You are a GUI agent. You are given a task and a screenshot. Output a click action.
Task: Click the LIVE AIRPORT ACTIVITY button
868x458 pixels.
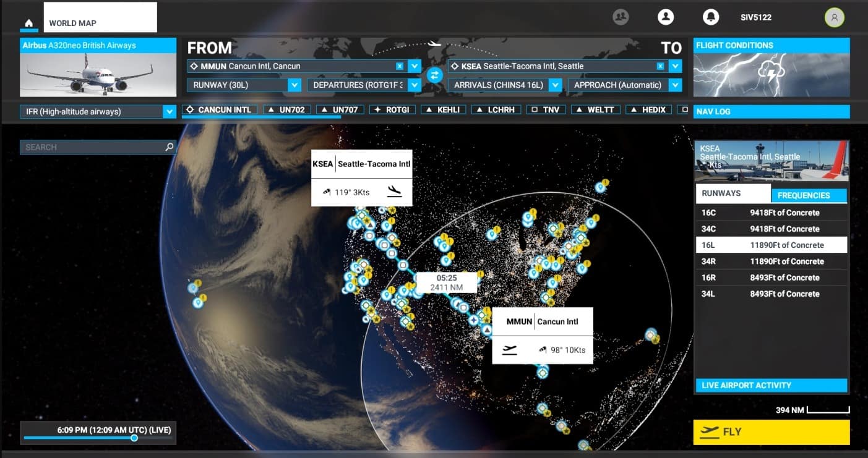[771, 386]
